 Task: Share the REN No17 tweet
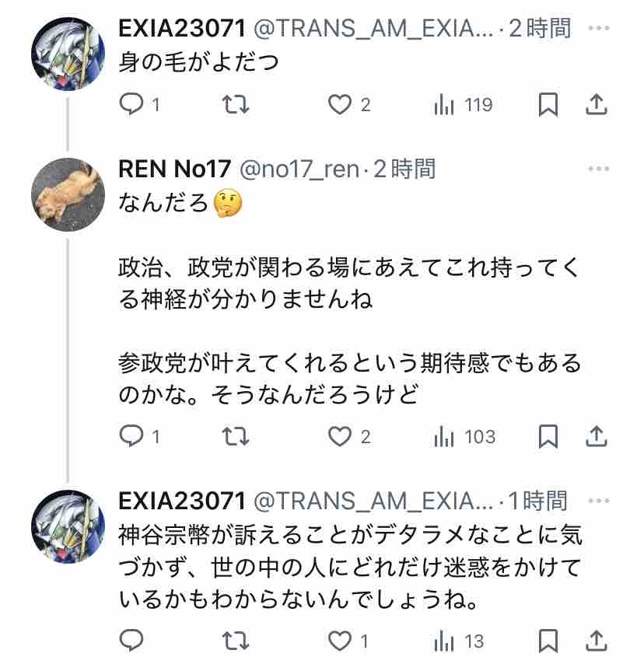point(597,436)
